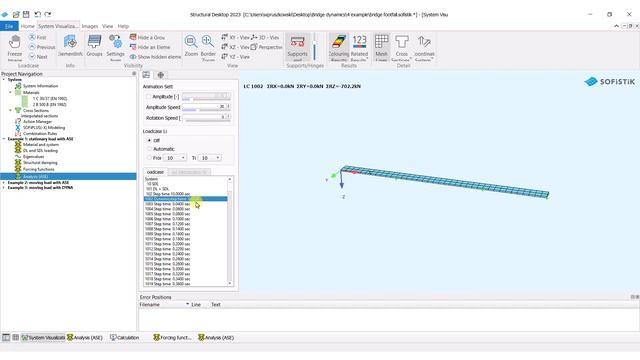The image size is (640, 360).
Task: Switch to the Home ribbon tab
Action: click(27, 26)
